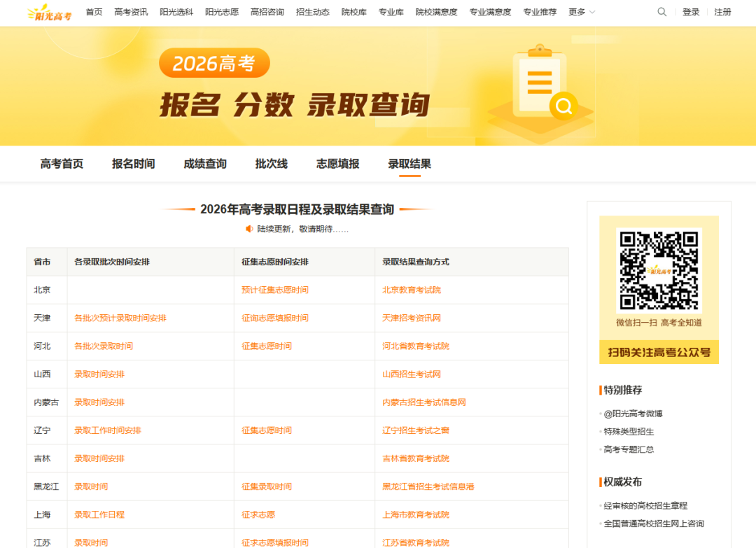Switch to 报名时间 tab
Viewport: 756px width, 548px height.
point(134,164)
